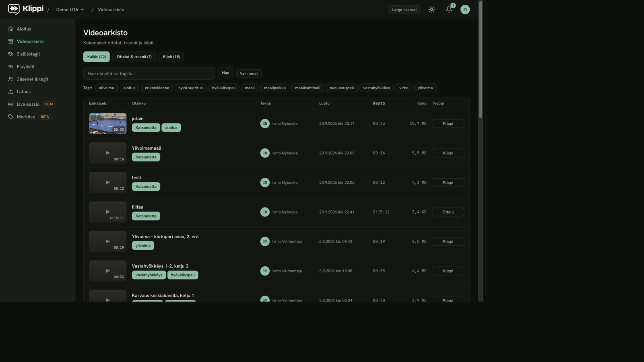Sort the table by Kesto column
This screenshot has height=362, width=644.
379,103
